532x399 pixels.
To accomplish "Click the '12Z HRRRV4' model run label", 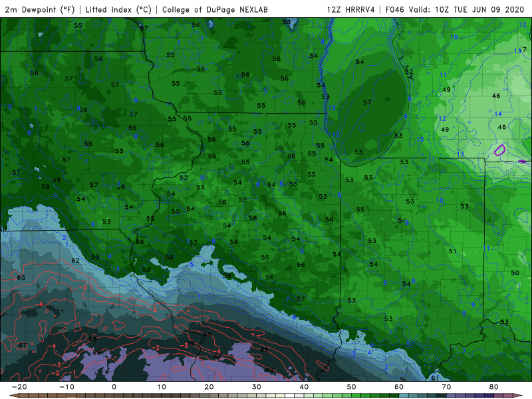I will point(350,9).
